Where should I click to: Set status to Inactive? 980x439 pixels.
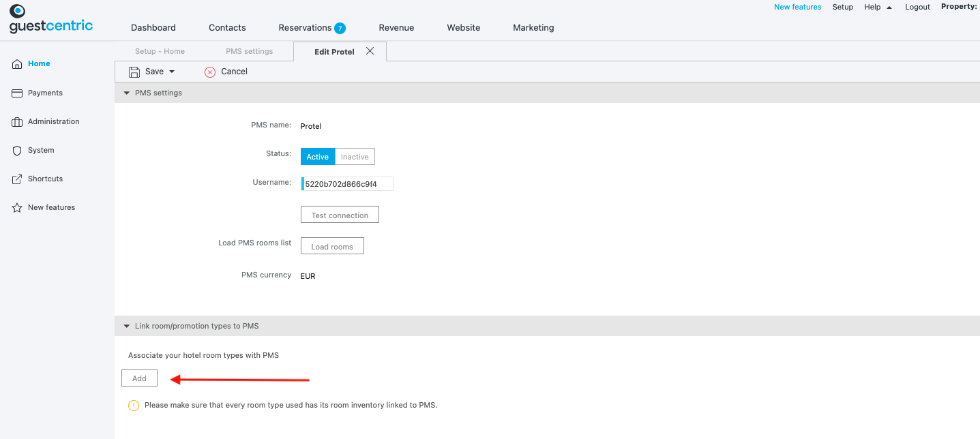coord(355,157)
